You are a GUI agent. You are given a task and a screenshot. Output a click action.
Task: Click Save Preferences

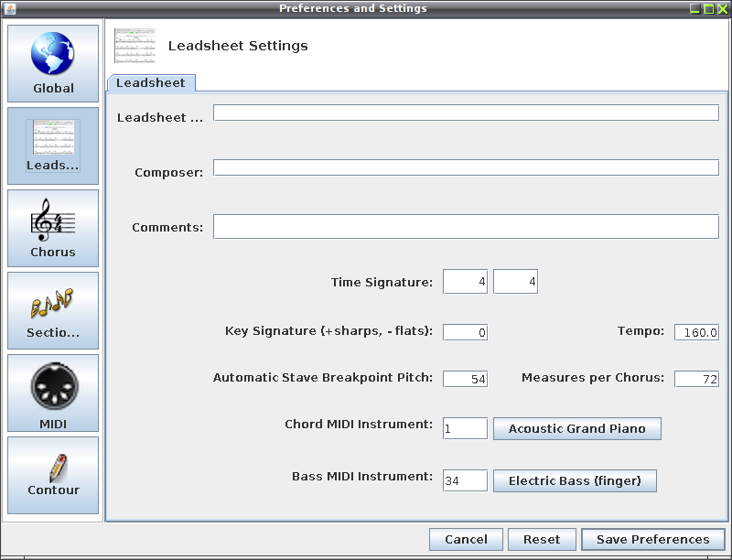[653, 540]
